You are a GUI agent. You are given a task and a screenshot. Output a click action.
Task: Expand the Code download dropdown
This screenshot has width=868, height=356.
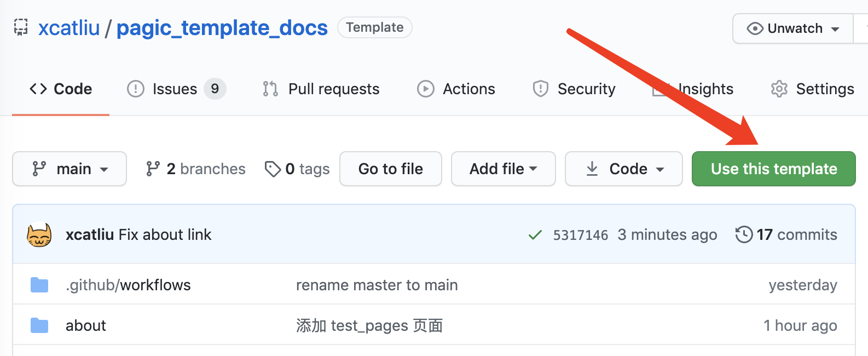[x=624, y=169]
